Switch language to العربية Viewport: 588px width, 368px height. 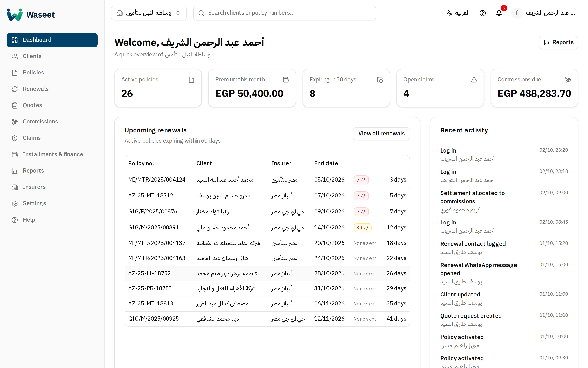pos(458,13)
